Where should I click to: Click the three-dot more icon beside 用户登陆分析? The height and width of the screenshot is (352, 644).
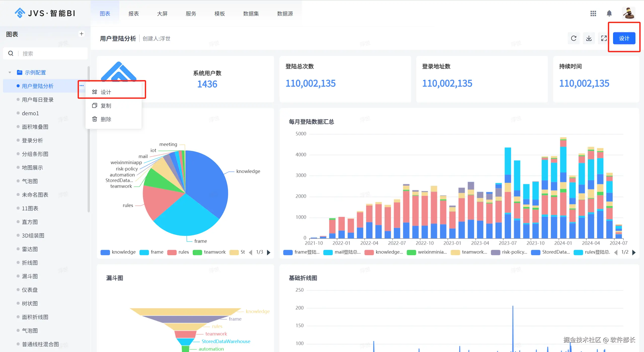(x=82, y=86)
